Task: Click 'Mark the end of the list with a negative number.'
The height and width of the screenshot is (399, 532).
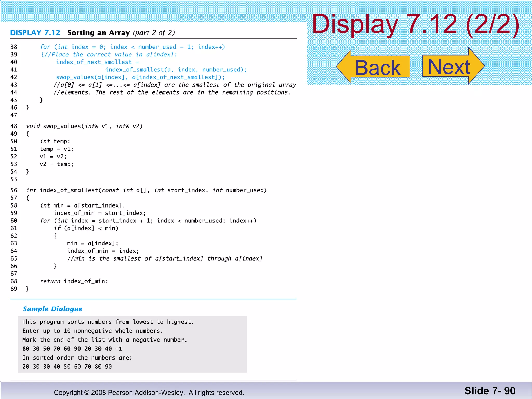Action: coord(105,340)
